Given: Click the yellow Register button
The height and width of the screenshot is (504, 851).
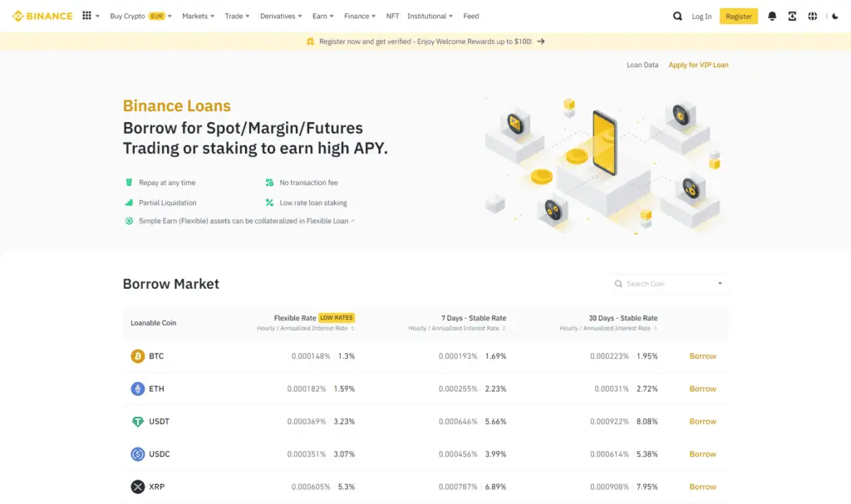Looking at the screenshot, I should [738, 16].
